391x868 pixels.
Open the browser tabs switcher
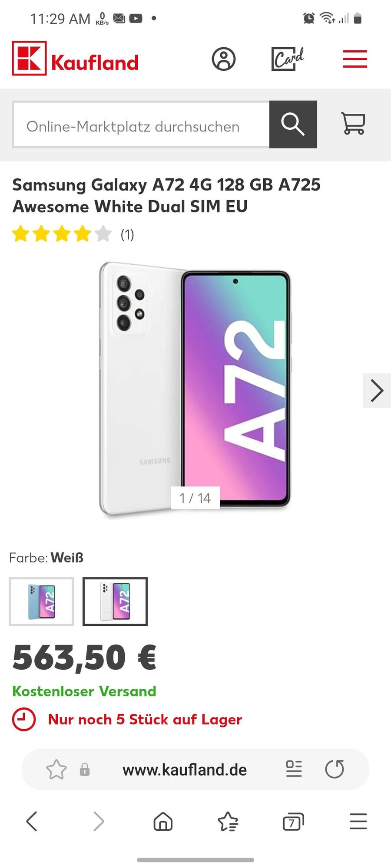pyautogui.click(x=293, y=822)
